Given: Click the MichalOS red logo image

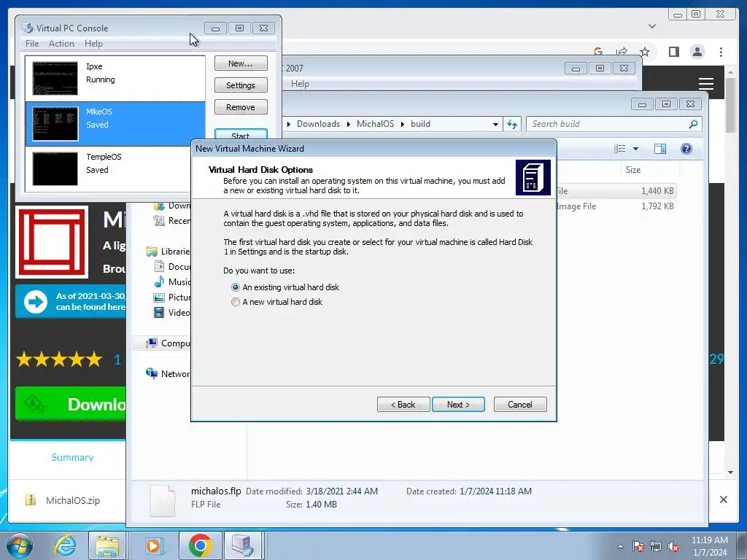Looking at the screenshot, I should pyautogui.click(x=52, y=242).
